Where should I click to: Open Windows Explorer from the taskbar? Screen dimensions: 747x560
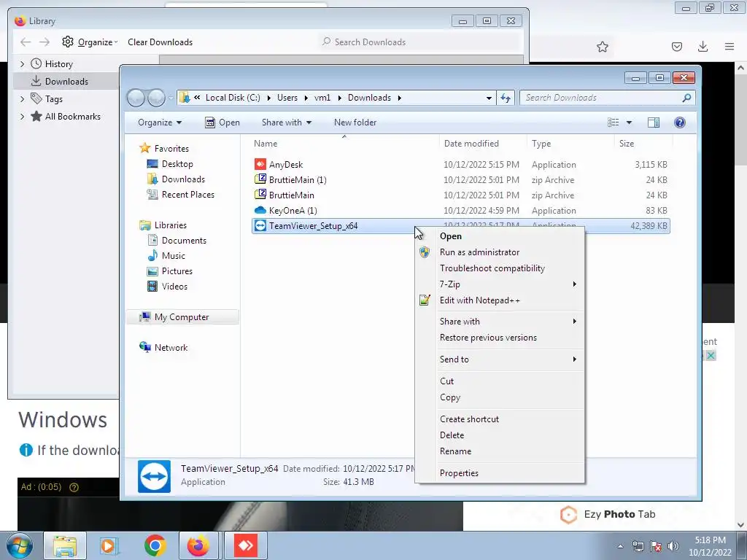[65, 545]
